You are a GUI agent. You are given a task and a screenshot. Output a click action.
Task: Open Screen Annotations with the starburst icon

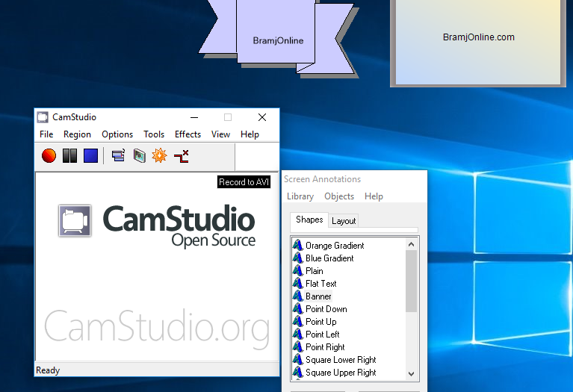[x=159, y=155]
